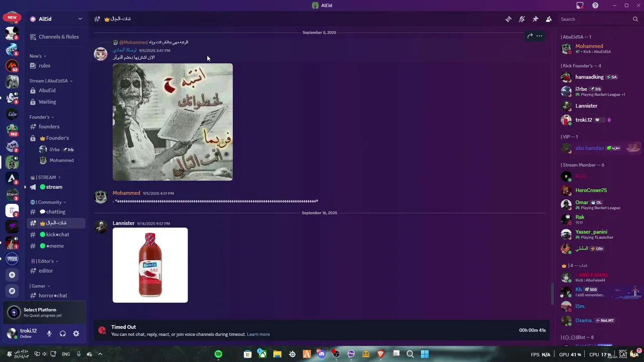Select i7rbe in Founder's voice channel
Screen dimensions: 644x362
click(61, 149)
